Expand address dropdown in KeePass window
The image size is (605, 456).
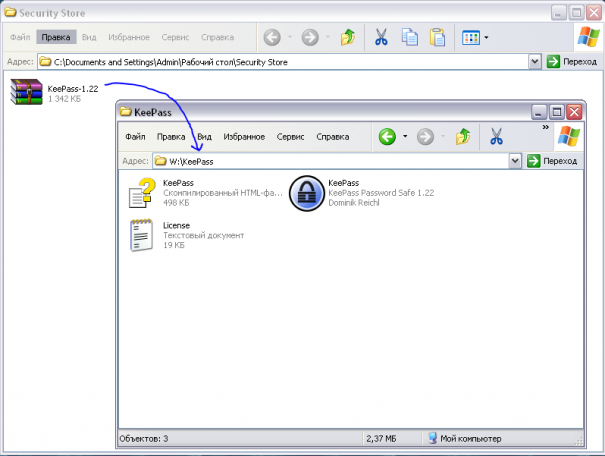pyautogui.click(x=515, y=161)
